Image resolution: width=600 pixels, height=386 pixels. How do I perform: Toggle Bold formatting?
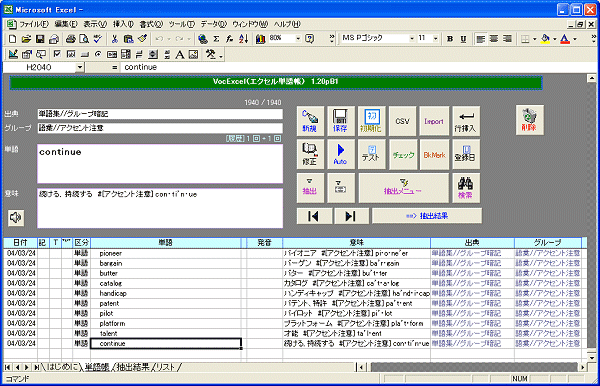pos(450,39)
